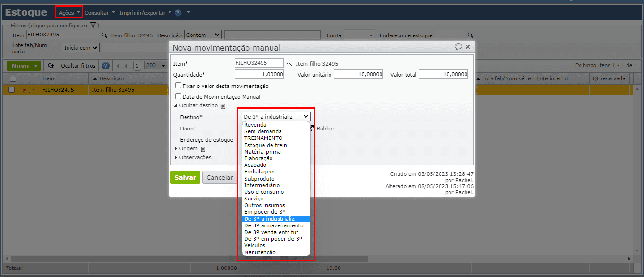Open the blue help icon in the grid toolbar
Image resolution: width=644 pixels, height=277 pixels.
(106, 66)
